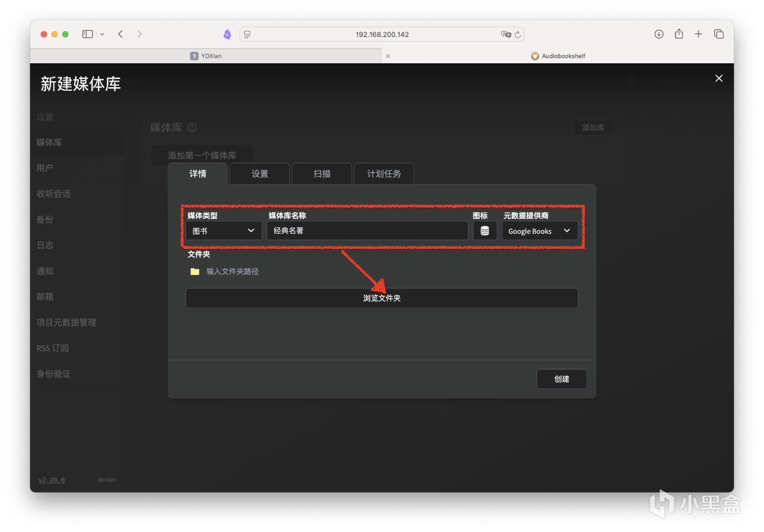Close the 新建媒体库 dialog with X
The image size is (764, 532).
(719, 78)
